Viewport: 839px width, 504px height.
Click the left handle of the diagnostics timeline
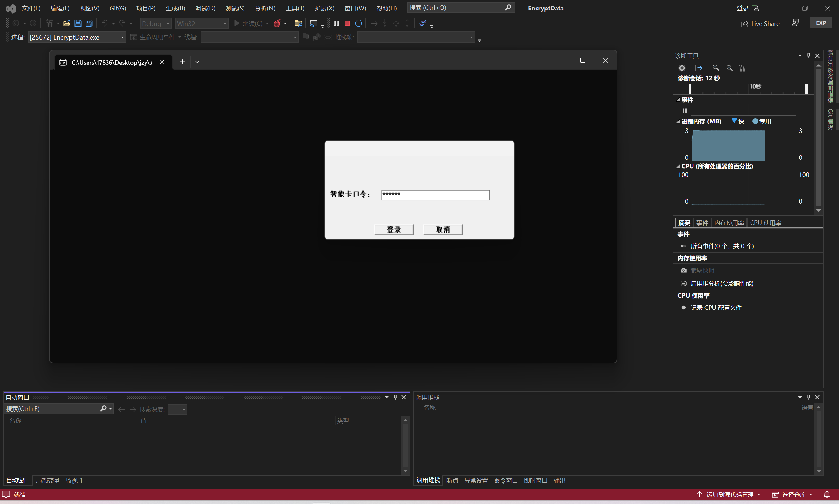pos(690,89)
